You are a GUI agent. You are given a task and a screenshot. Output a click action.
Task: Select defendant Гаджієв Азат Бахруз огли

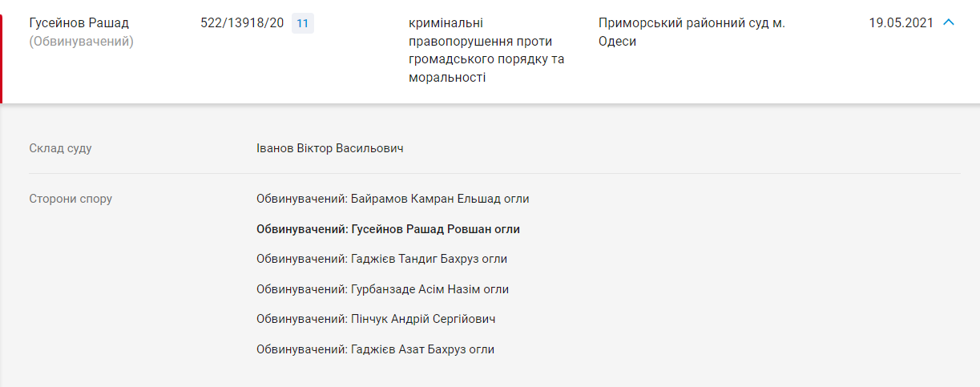pos(375,349)
